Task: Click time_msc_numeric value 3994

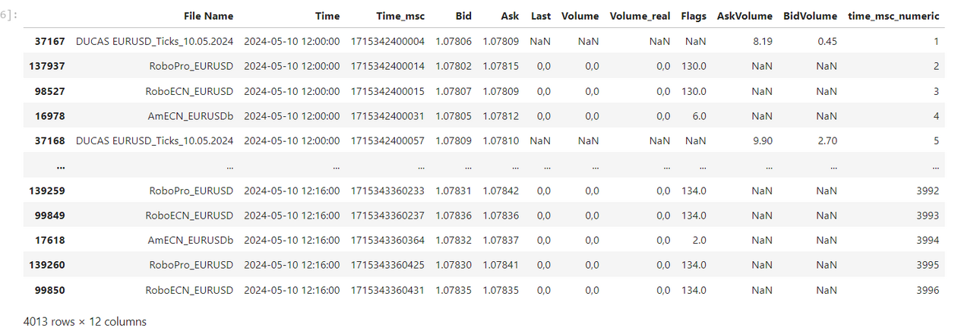Action: tap(928, 240)
